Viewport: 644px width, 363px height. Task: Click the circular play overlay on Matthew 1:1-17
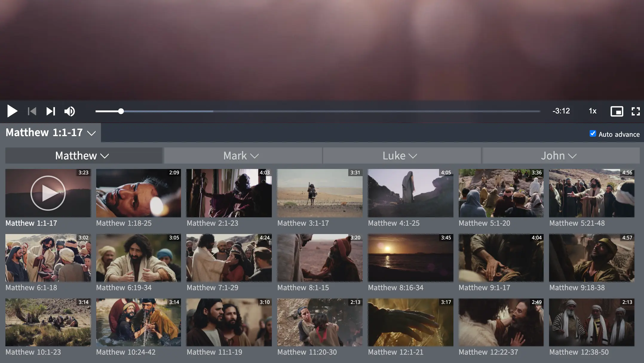point(48,193)
